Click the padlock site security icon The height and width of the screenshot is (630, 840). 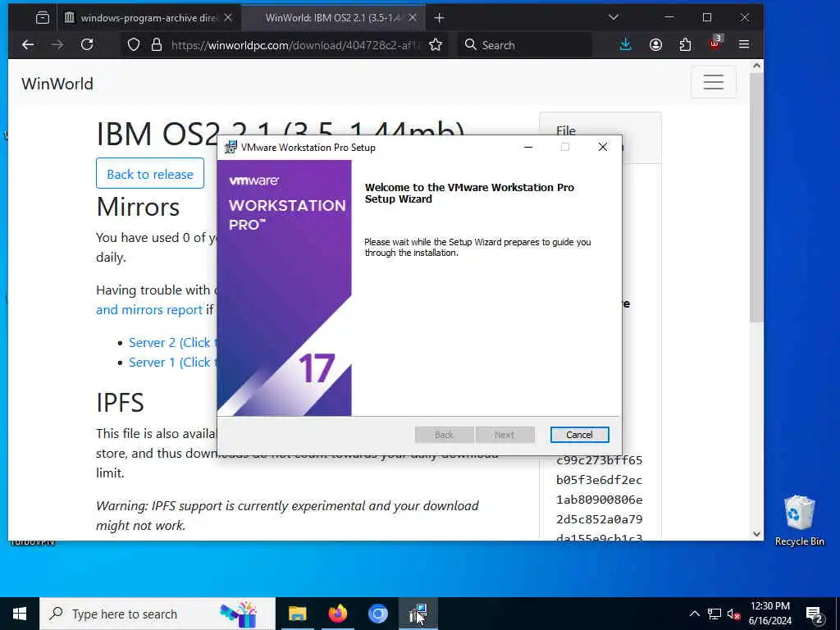tap(157, 45)
